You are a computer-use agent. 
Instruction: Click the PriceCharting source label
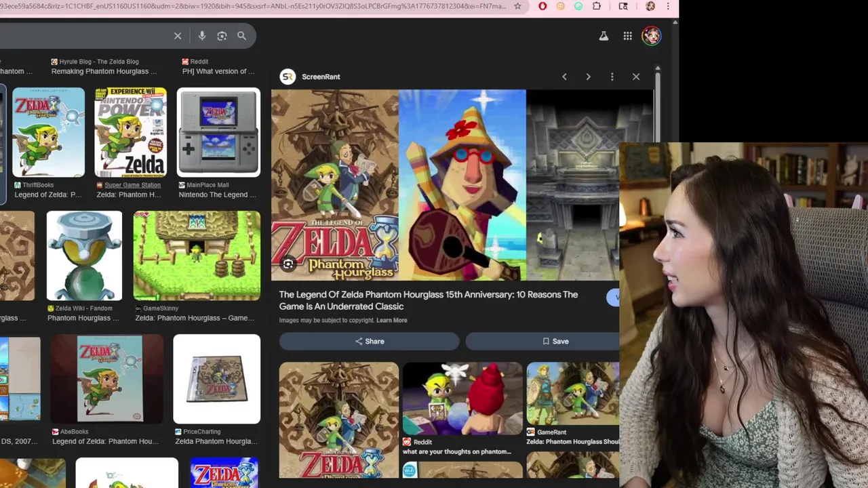(x=201, y=432)
